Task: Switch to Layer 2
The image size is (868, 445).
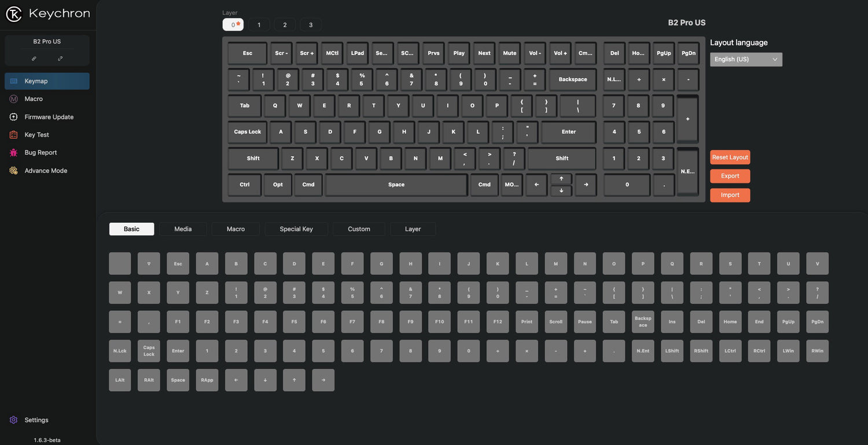Action: pyautogui.click(x=284, y=24)
